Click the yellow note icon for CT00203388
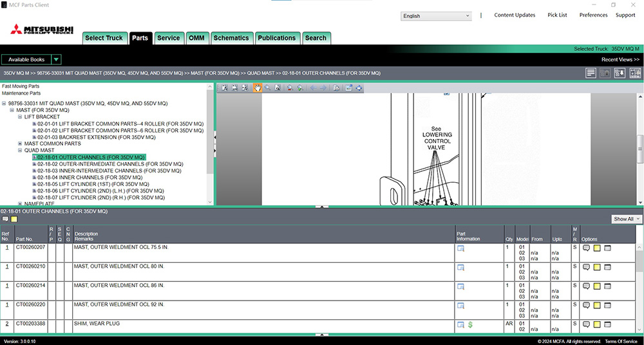644x345 pixels. [597, 324]
